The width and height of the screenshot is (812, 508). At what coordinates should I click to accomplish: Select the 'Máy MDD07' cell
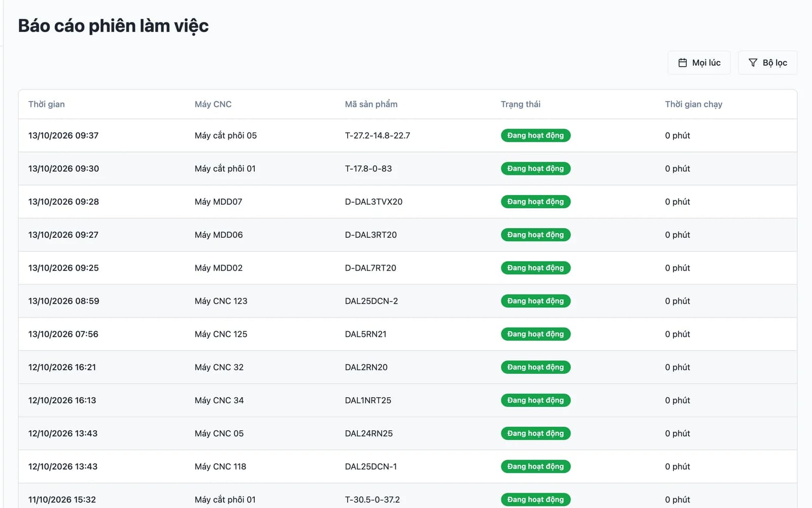tap(219, 202)
